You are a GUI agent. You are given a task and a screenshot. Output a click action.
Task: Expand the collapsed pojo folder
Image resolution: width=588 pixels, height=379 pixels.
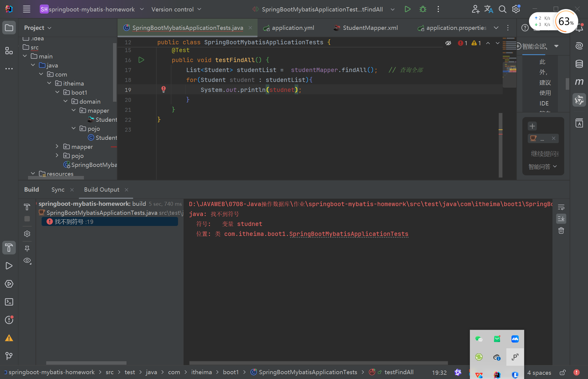click(x=57, y=156)
